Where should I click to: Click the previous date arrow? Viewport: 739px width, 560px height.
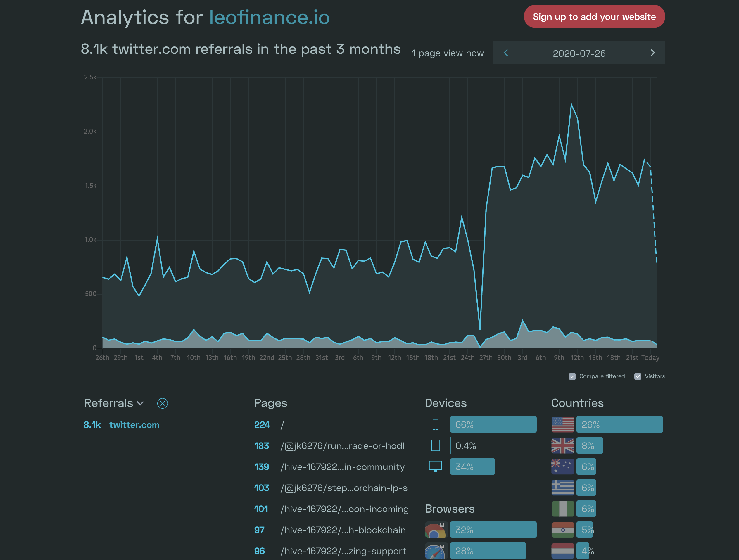point(506,53)
